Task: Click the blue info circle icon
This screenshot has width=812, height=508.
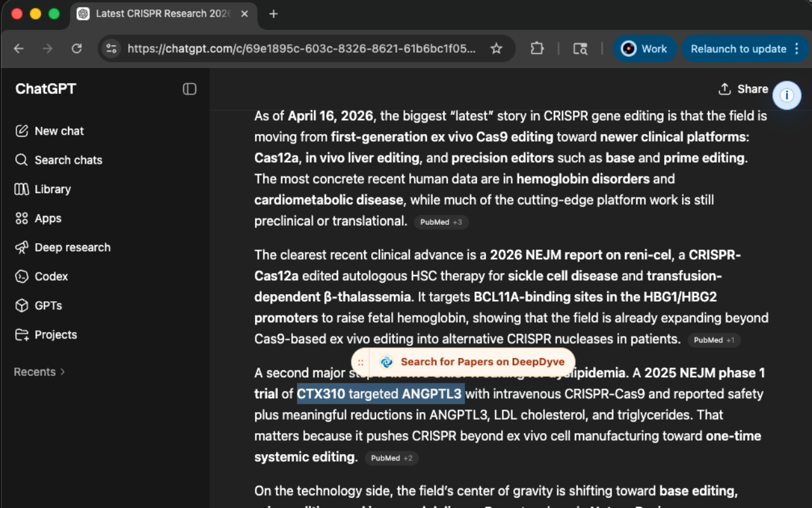Action: point(787,96)
